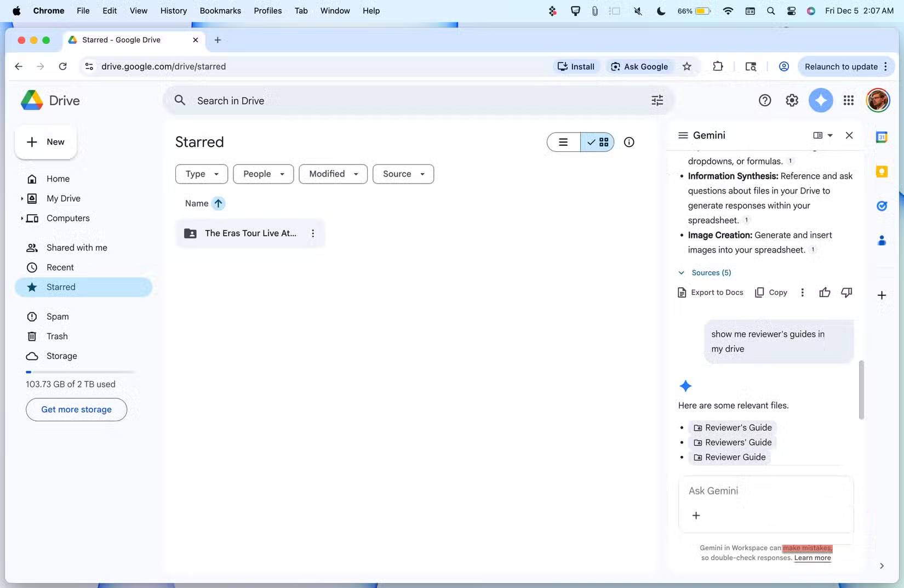The width and height of the screenshot is (904, 588).
Task: Click the New button
Action: pos(46,142)
